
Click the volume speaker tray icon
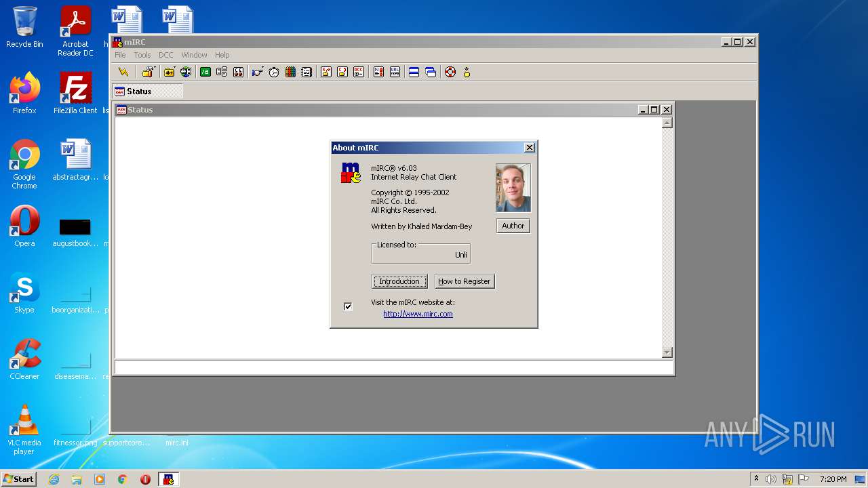coord(771,479)
